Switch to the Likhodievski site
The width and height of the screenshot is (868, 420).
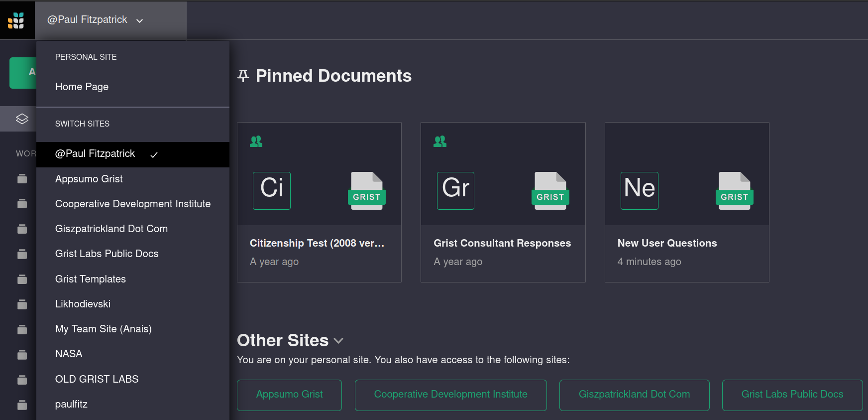[x=133, y=304]
